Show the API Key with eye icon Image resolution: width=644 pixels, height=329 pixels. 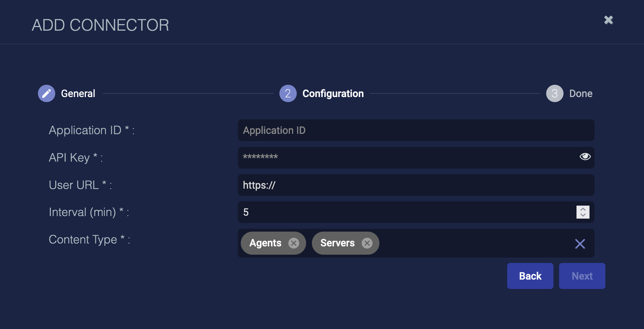coord(585,157)
